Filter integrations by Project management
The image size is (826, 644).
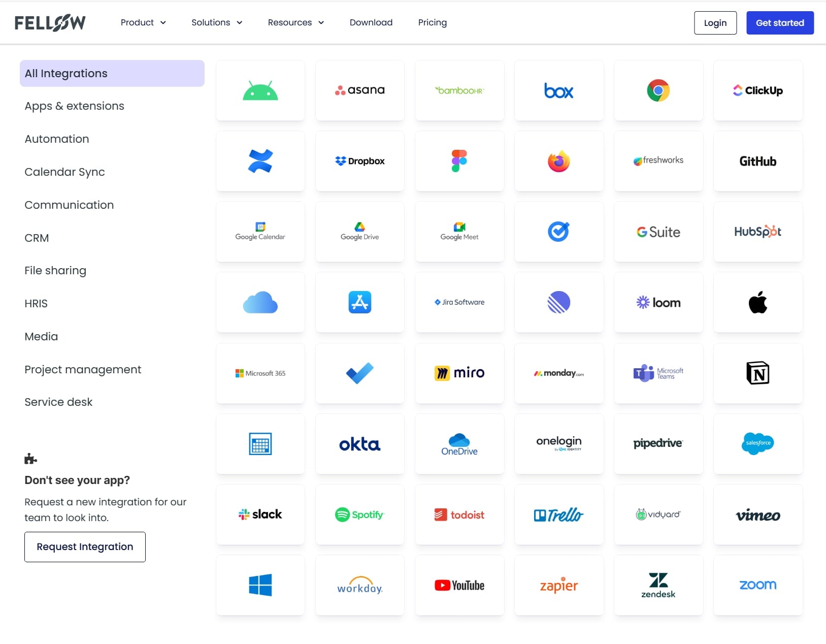coord(83,369)
